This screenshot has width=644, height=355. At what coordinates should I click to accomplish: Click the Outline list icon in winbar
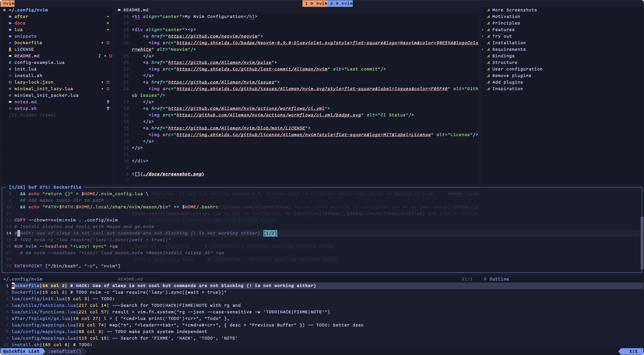click(x=485, y=279)
